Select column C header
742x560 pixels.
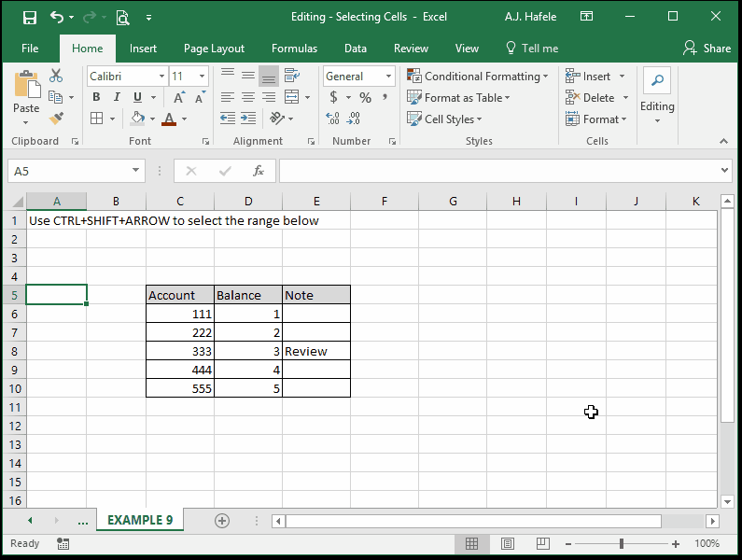(180, 202)
